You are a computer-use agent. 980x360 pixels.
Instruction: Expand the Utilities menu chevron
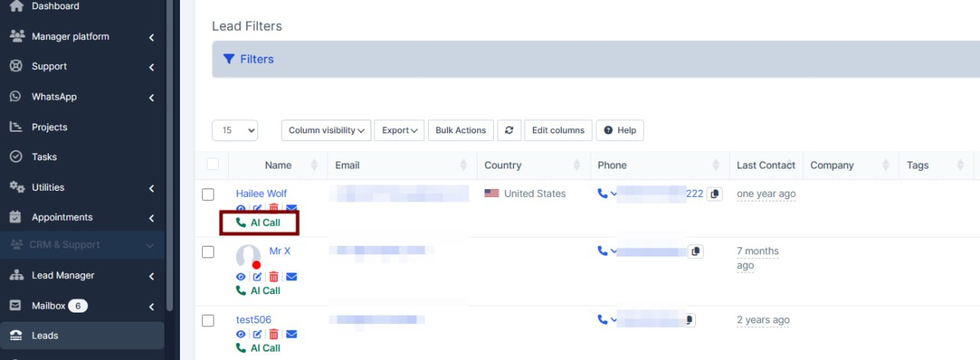[152, 188]
